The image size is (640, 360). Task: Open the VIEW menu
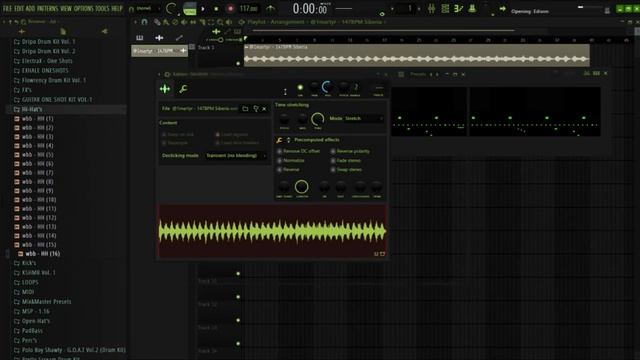point(66,9)
